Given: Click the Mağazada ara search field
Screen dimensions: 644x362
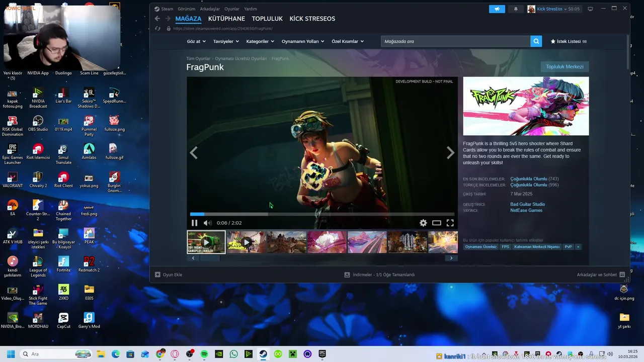Looking at the screenshot, I should (455, 41).
